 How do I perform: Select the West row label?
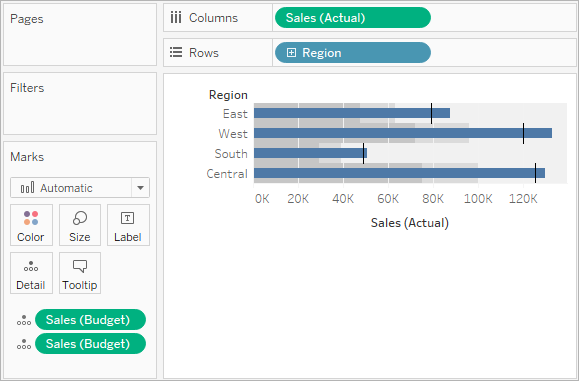[x=233, y=134]
